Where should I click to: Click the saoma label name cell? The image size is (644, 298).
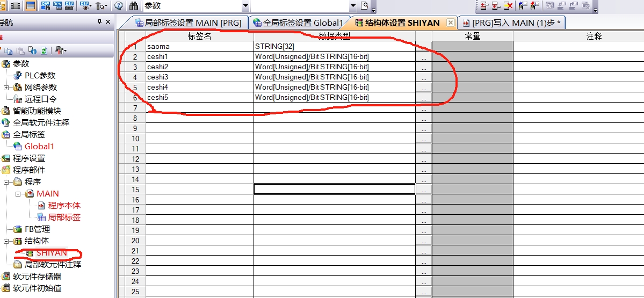[199, 47]
